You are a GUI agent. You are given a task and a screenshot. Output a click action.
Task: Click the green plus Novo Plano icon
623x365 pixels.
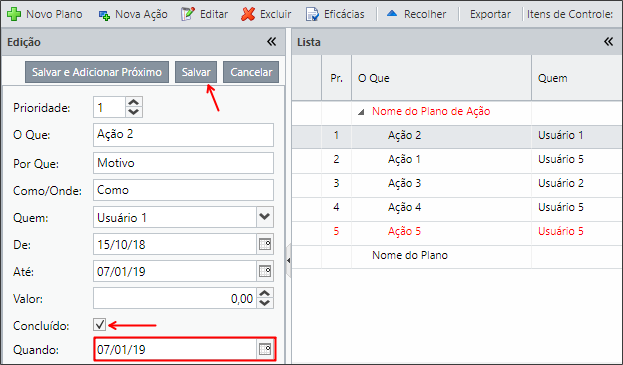(x=14, y=14)
